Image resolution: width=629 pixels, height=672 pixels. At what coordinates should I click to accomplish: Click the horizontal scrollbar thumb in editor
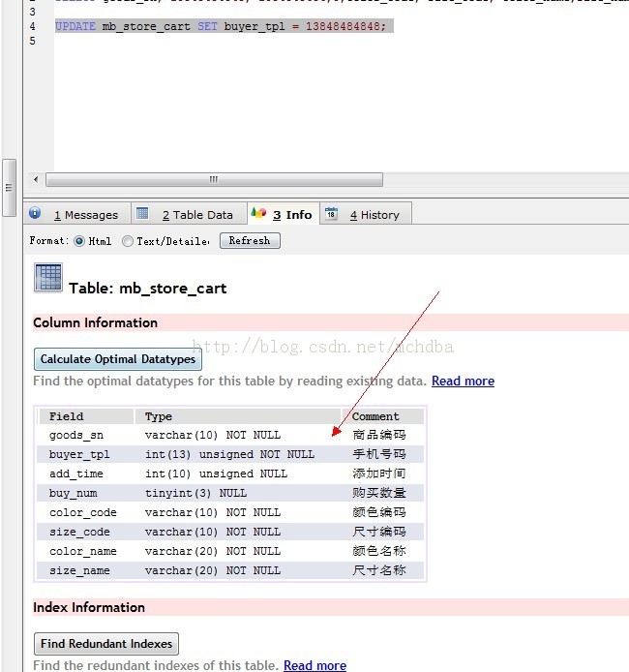pyautogui.click(x=214, y=179)
